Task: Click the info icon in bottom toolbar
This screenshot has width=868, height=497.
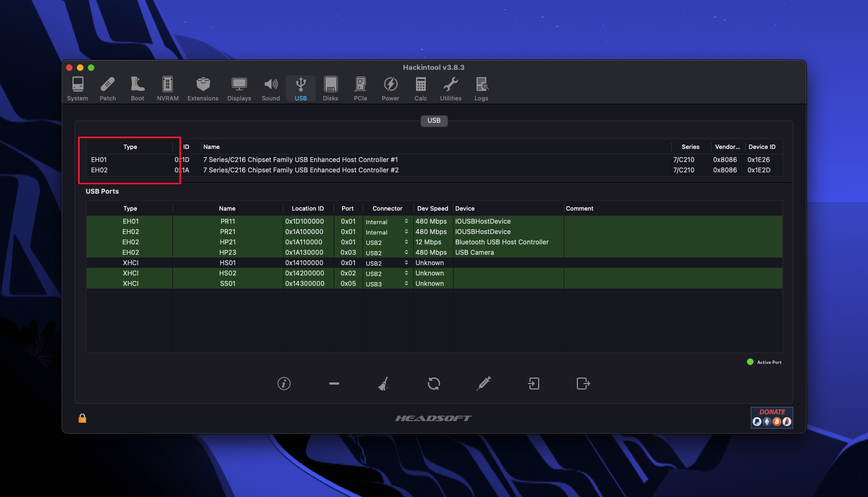Action: click(284, 384)
